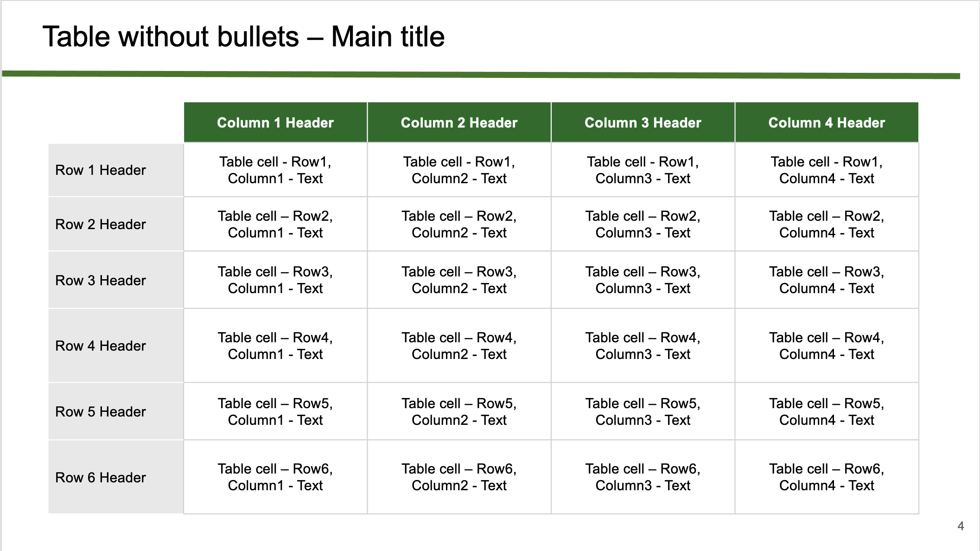Select the Row6, Column3 table cell

click(643, 477)
